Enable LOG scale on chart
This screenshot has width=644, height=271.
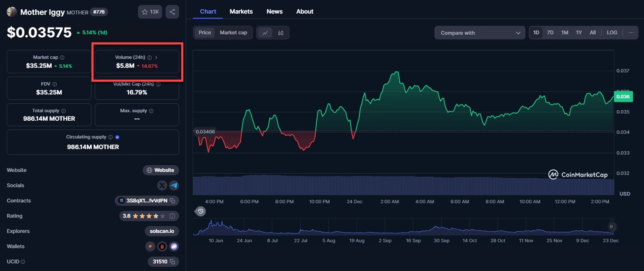click(612, 33)
